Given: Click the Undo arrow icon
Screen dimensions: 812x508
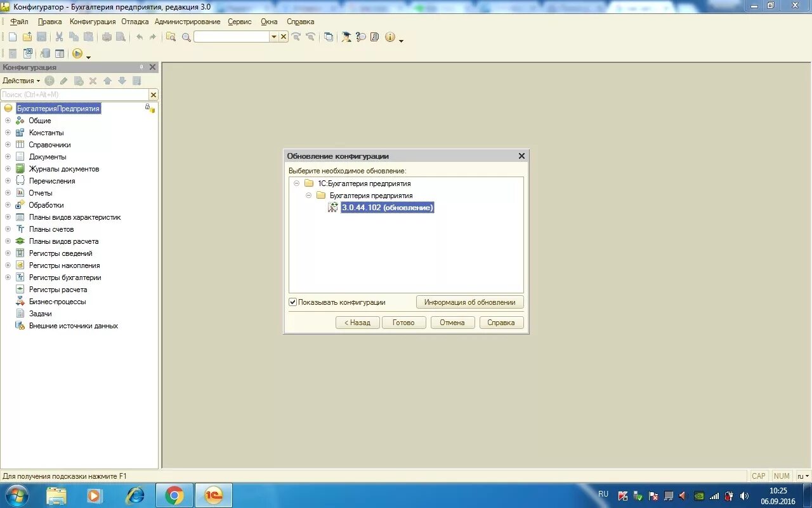Looking at the screenshot, I should 139,37.
